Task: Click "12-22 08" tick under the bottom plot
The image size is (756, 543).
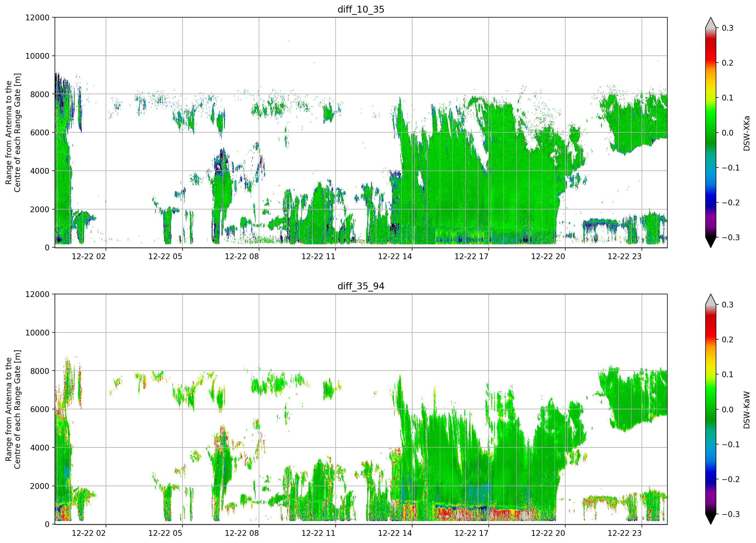Action: pyautogui.click(x=242, y=533)
